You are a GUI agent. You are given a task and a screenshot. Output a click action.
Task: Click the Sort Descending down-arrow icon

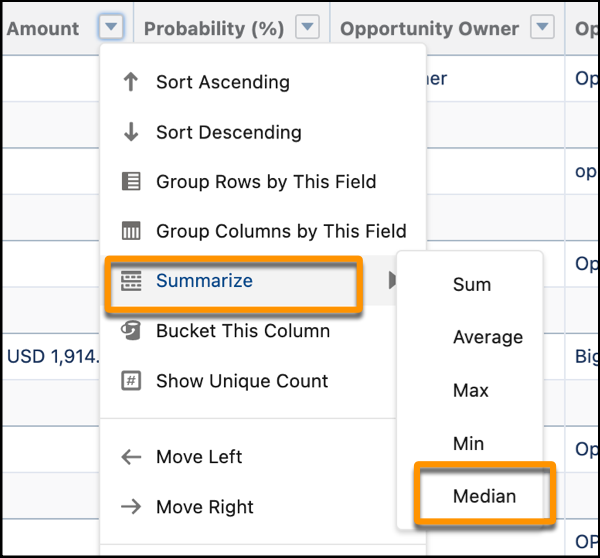coord(131,133)
